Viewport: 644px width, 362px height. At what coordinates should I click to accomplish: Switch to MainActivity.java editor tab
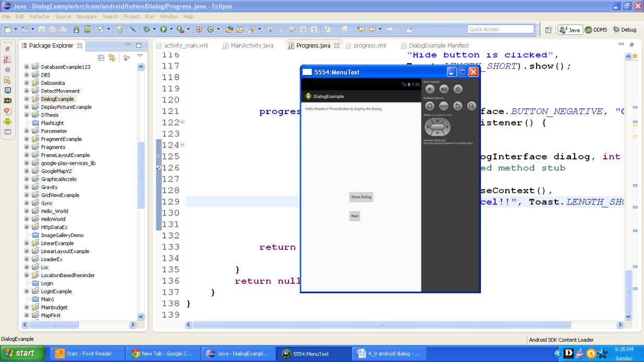[247, 45]
